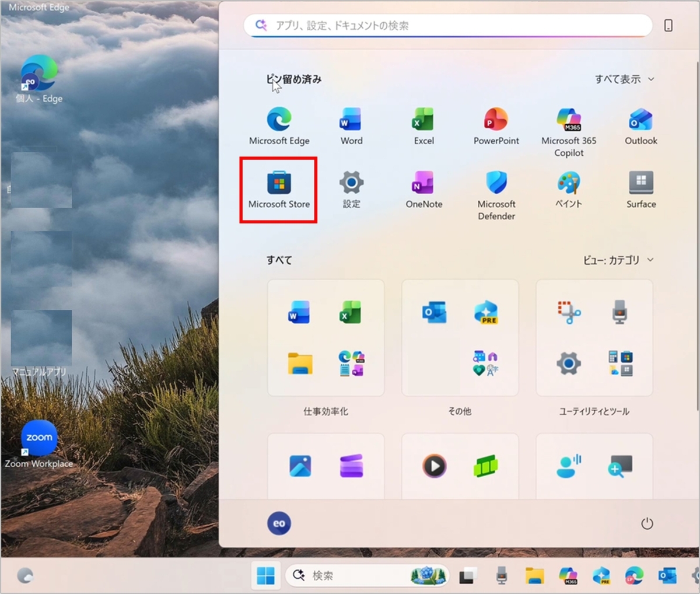Select the マニュアルアプリ desktop icon
Image resolution: width=700 pixels, height=594 pixels.
pos(40,344)
